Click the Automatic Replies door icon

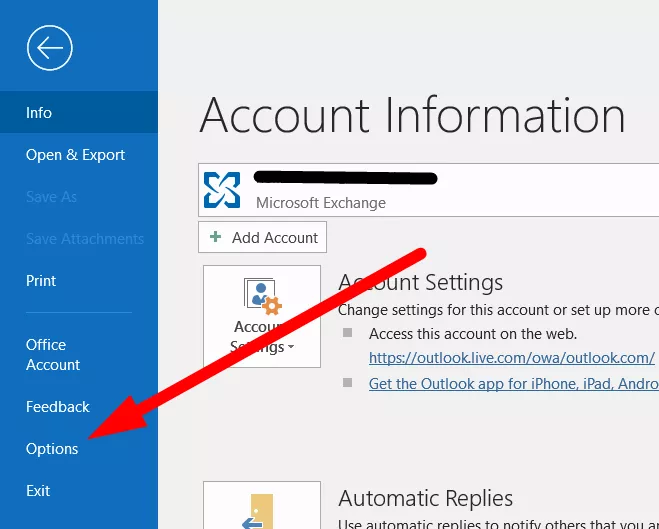pos(258,511)
